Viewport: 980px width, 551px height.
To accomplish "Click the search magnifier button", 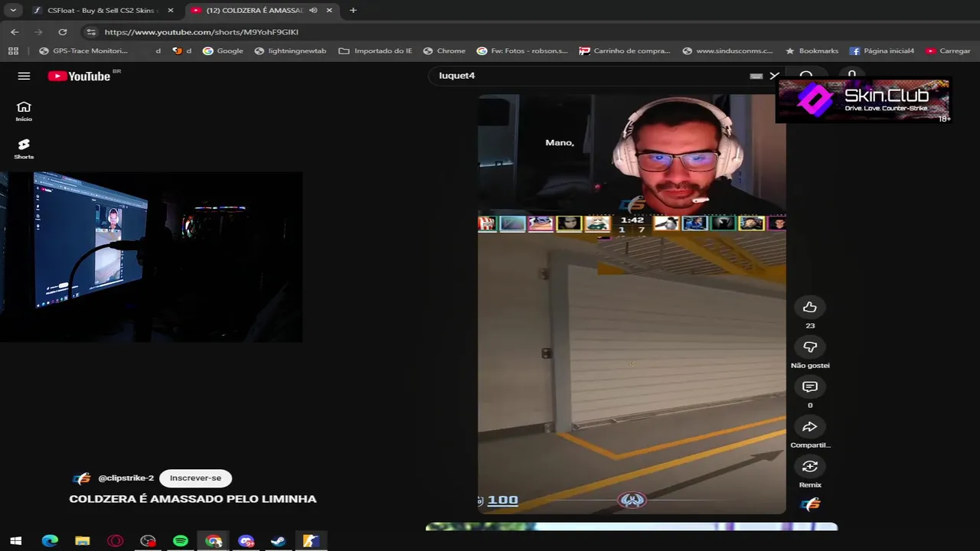I will (805, 75).
